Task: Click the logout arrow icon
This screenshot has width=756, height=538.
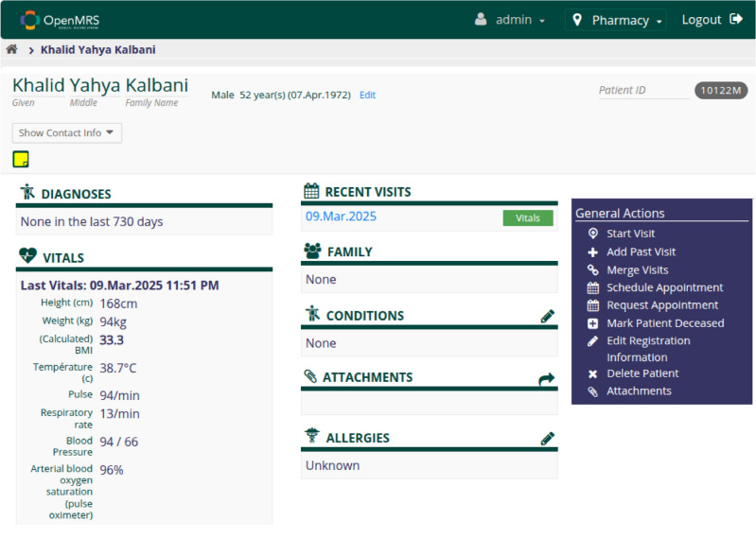Action: pyautogui.click(x=736, y=19)
